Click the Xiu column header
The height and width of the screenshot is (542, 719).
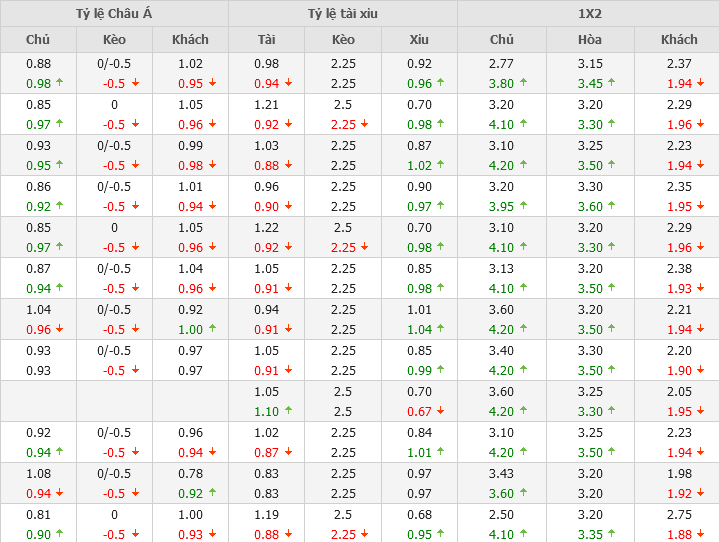[x=419, y=40]
